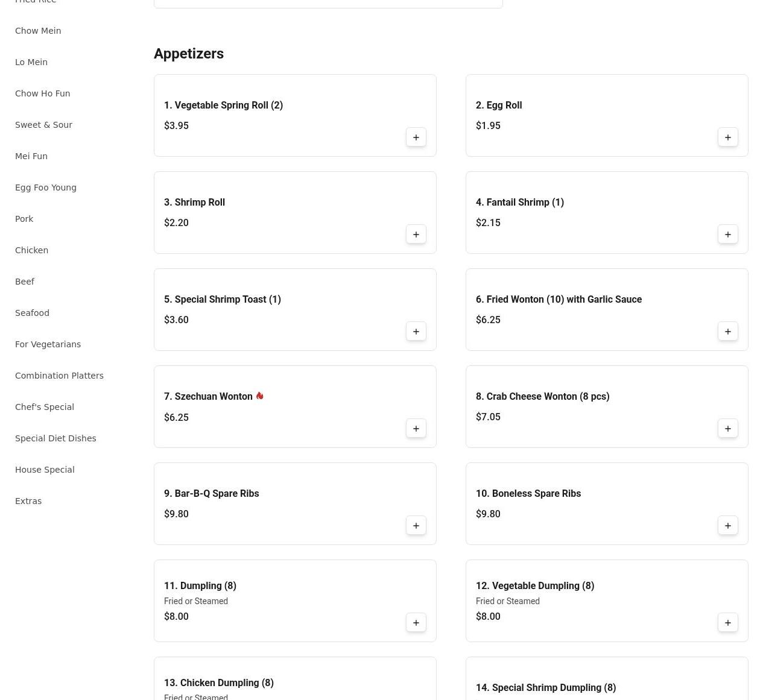Click item title 10. Boneless Spare Ribs

pyautogui.click(x=528, y=493)
